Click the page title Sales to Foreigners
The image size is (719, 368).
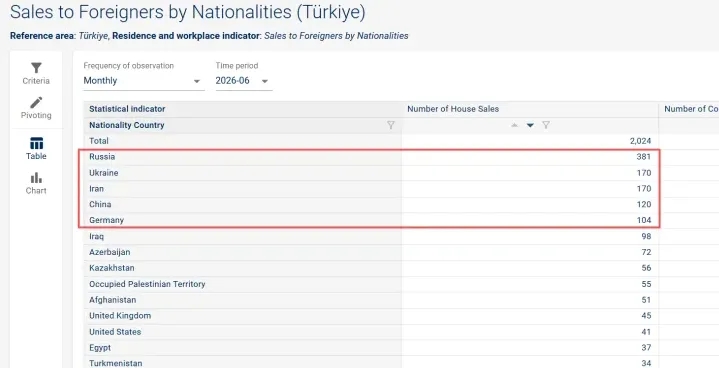click(188, 12)
